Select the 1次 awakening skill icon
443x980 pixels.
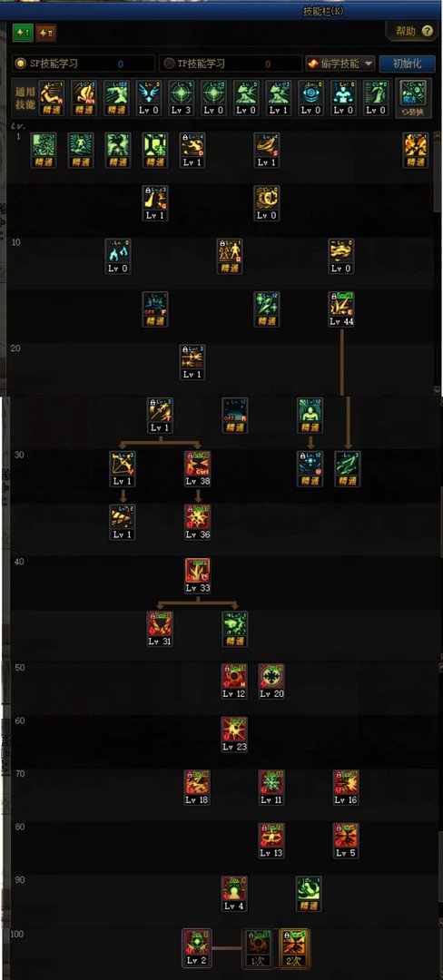click(x=257, y=948)
